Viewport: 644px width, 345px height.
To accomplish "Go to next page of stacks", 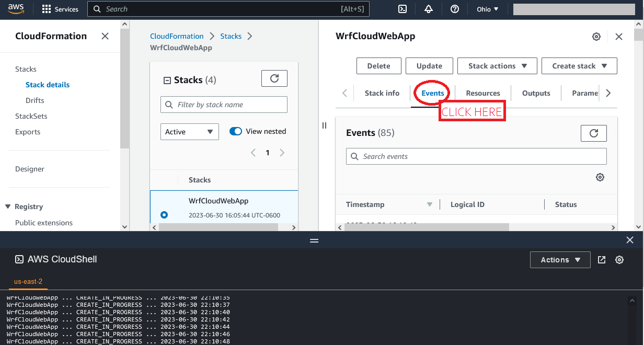I will point(282,153).
